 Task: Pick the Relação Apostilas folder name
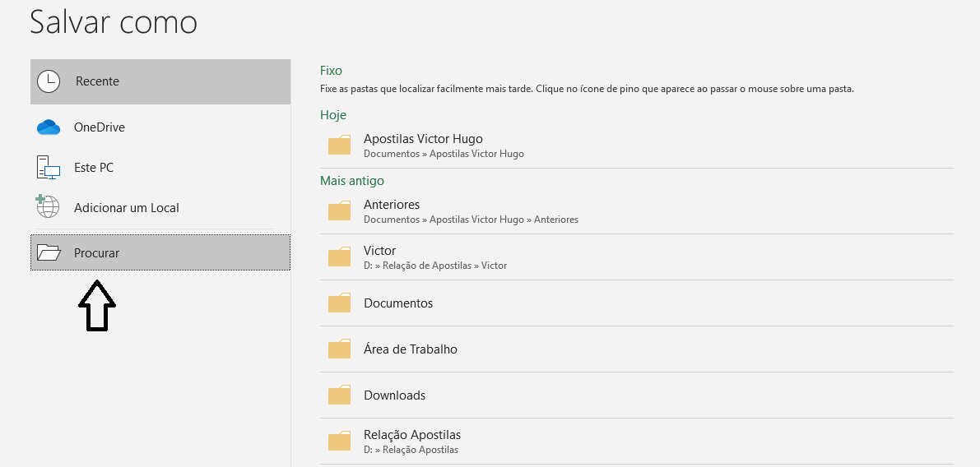coord(411,435)
